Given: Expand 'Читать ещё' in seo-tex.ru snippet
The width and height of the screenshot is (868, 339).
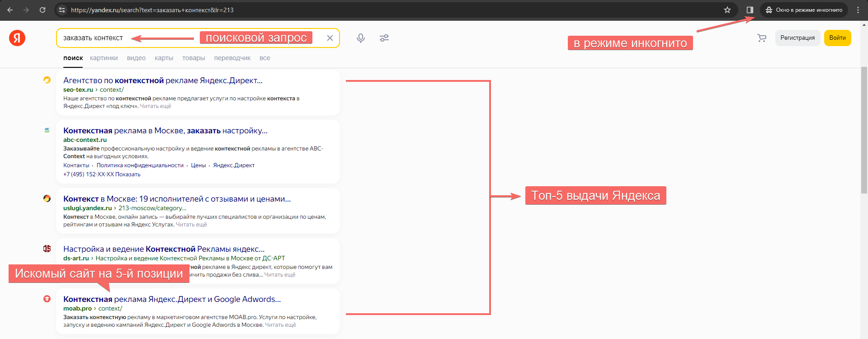Looking at the screenshot, I should coord(156,106).
